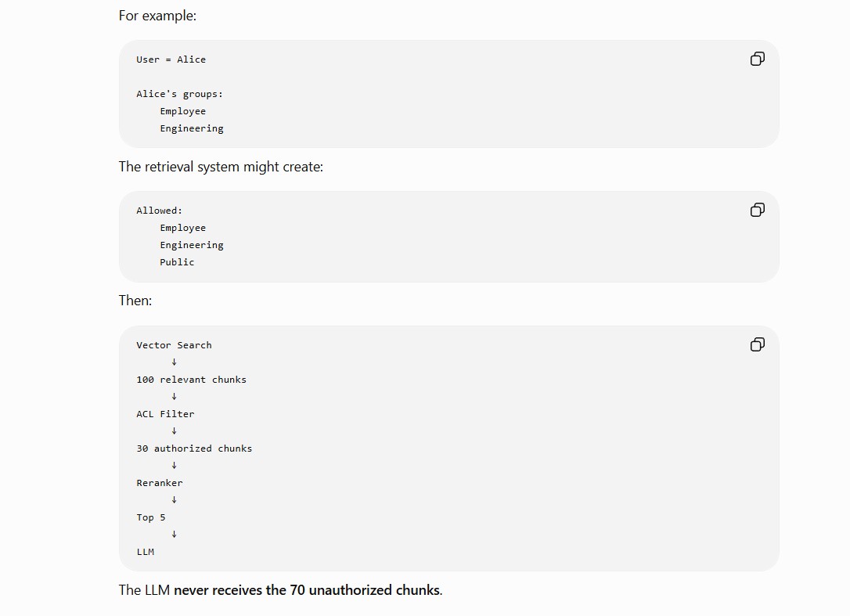Click the 'Top 5' line in diagram

coord(151,517)
